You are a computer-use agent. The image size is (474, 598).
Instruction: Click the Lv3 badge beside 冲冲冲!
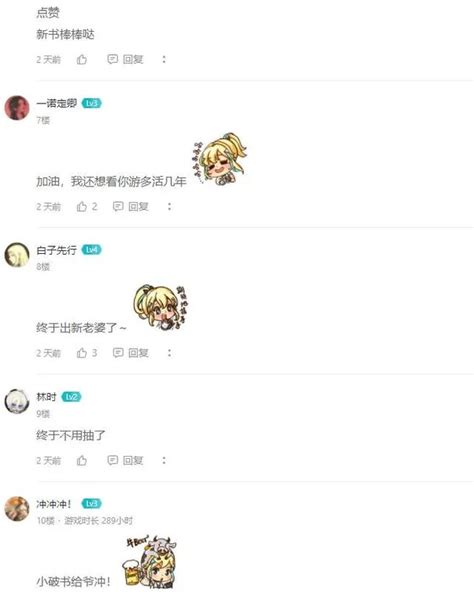pos(92,504)
